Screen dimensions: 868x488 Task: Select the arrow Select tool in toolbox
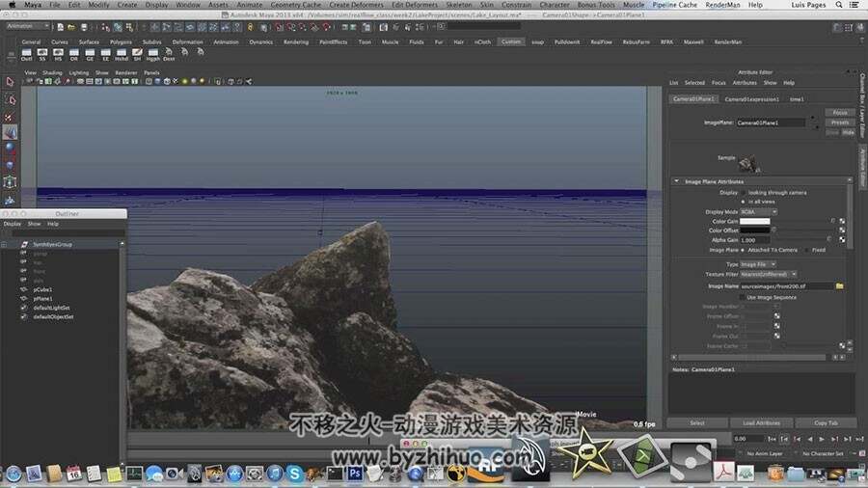click(x=10, y=82)
